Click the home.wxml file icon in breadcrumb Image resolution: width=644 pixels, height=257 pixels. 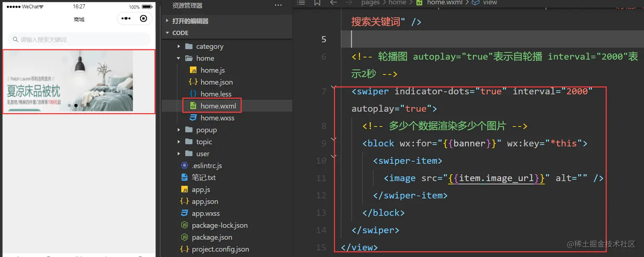(420, 3)
